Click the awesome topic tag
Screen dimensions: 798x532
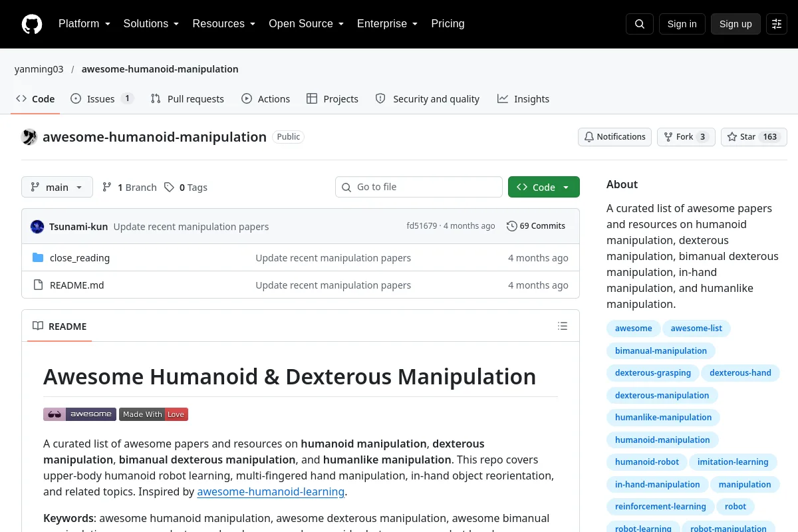634,329
